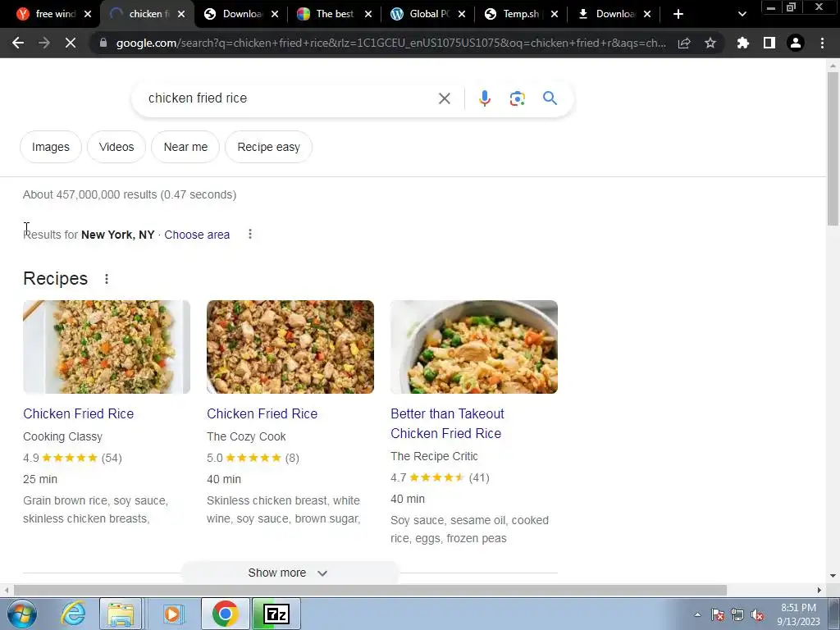Open The Cozy Cook Chicken Fried Rice
Screen dimensions: 840x630
[x=262, y=413]
